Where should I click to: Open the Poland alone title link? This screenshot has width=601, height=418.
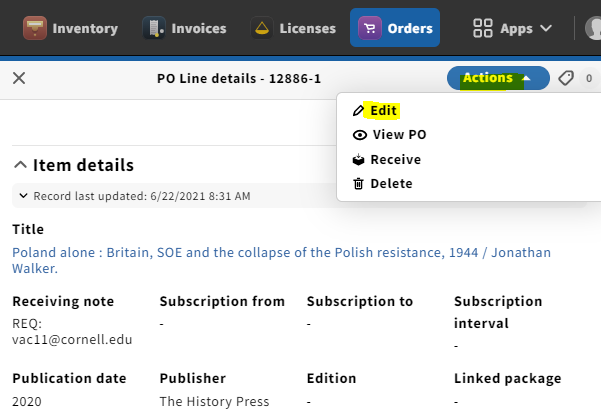click(x=281, y=261)
